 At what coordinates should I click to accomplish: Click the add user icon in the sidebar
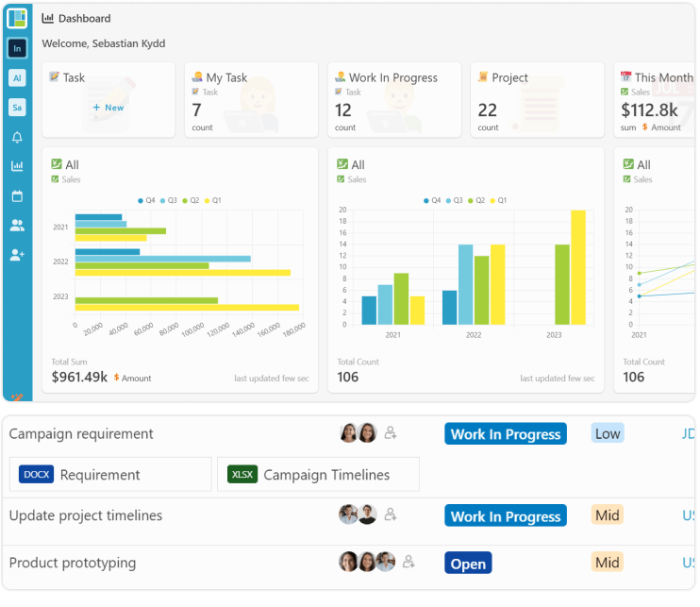pos(17,255)
